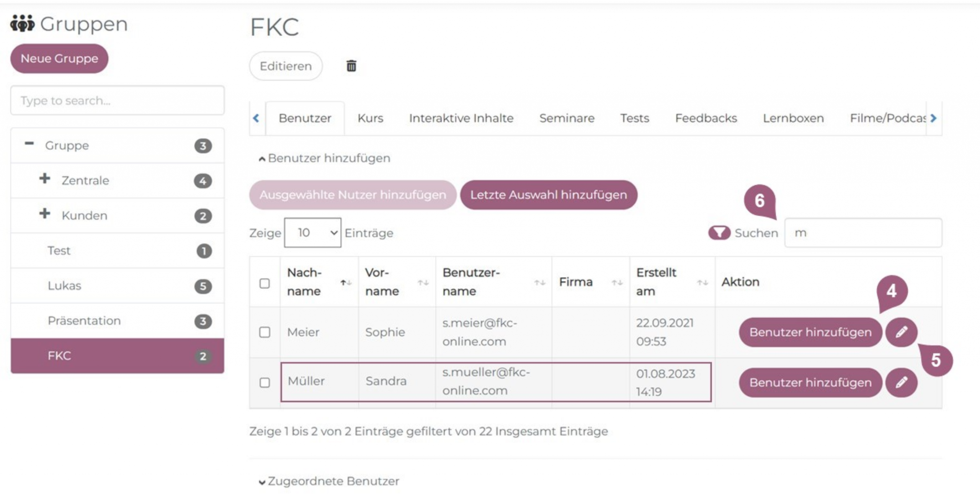This screenshot has width=980, height=494.
Task: Toggle the select-all checkbox in table header
Action: point(265,283)
